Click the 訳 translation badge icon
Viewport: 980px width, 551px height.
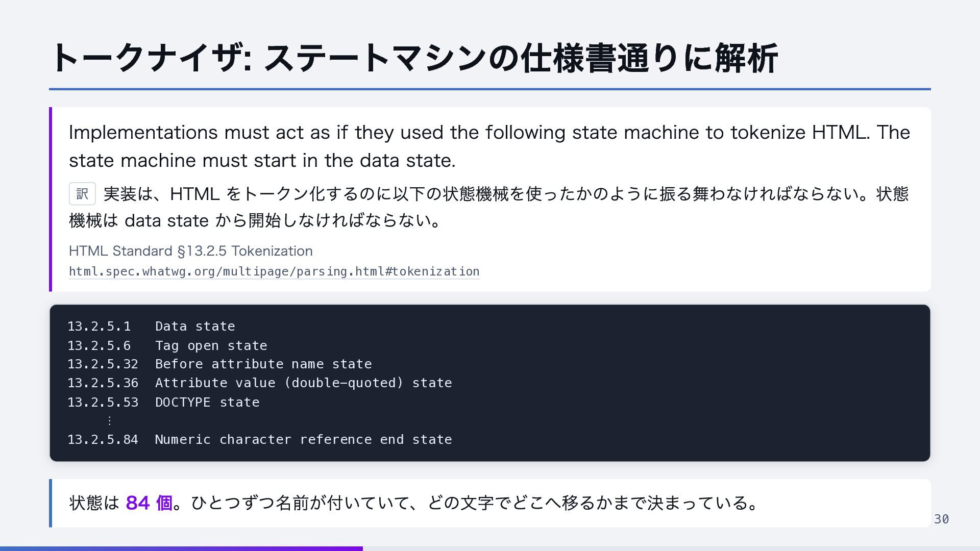82,194
